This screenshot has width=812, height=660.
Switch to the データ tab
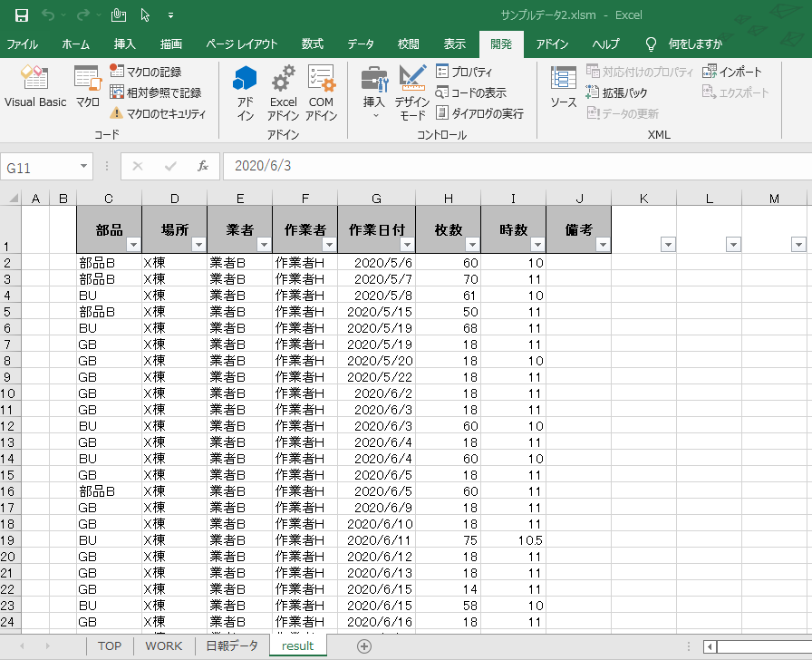[x=361, y=44]
